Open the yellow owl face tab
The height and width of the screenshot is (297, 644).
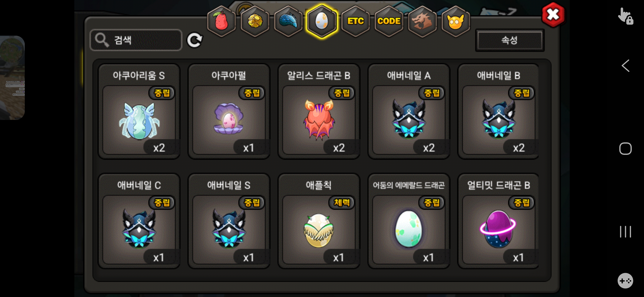point(456,21)
